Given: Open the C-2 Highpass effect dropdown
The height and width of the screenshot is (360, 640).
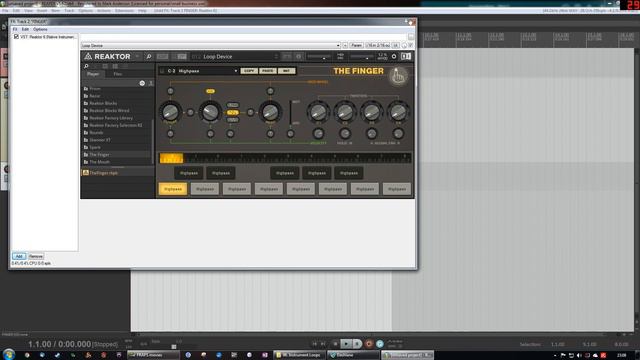Looking at the screenshot, I should pos(203,71).
